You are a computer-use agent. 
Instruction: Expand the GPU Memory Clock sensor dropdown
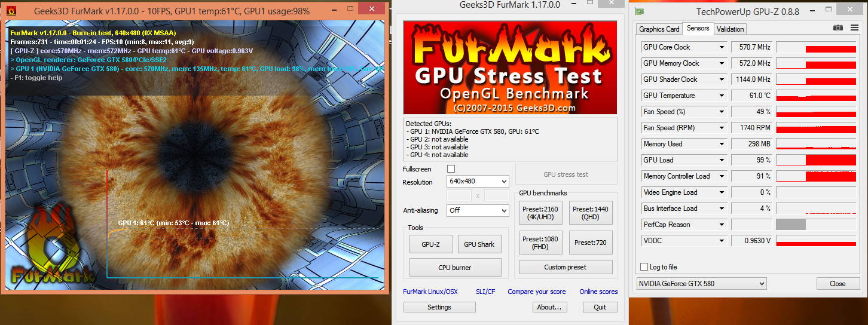(x=722, y=63)
